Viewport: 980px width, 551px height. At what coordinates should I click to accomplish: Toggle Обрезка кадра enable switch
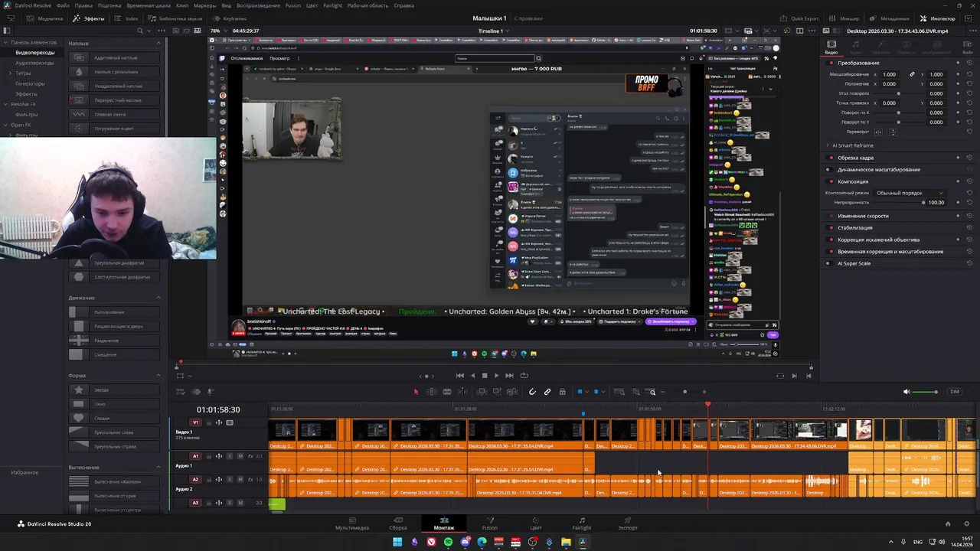pyautogui.click(x=830, y=158)
